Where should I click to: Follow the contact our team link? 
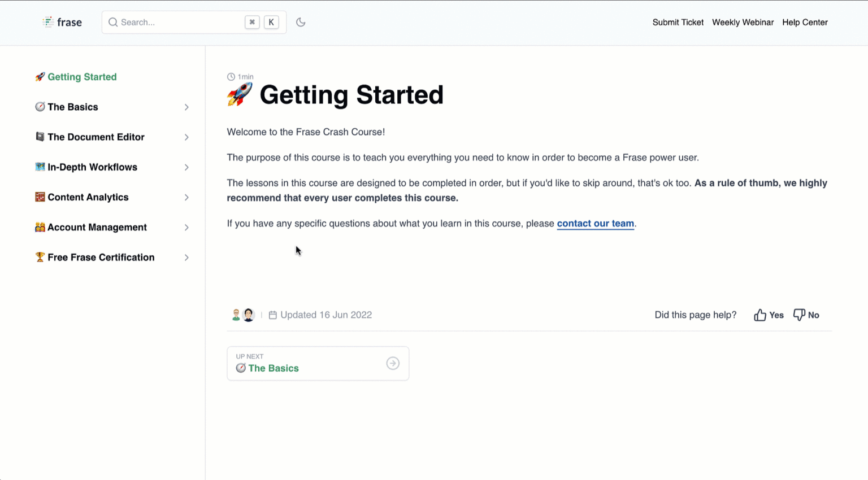pyautogui.click(x=595, y=224)
